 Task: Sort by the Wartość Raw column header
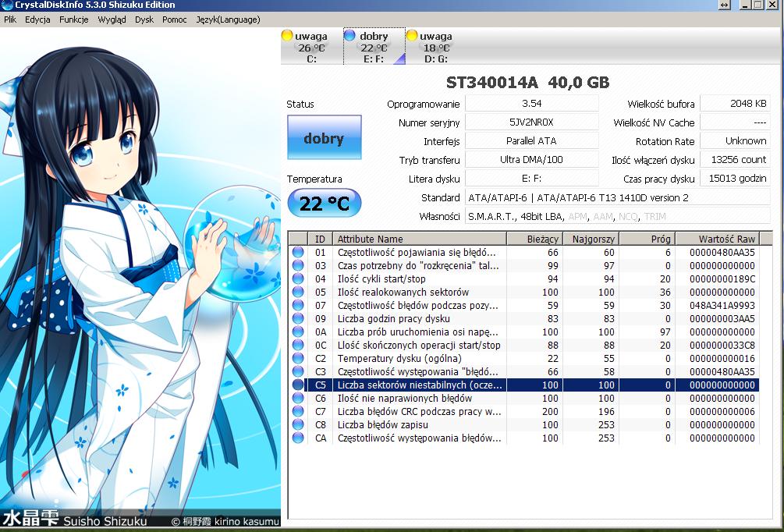click(x=718, y=239)
